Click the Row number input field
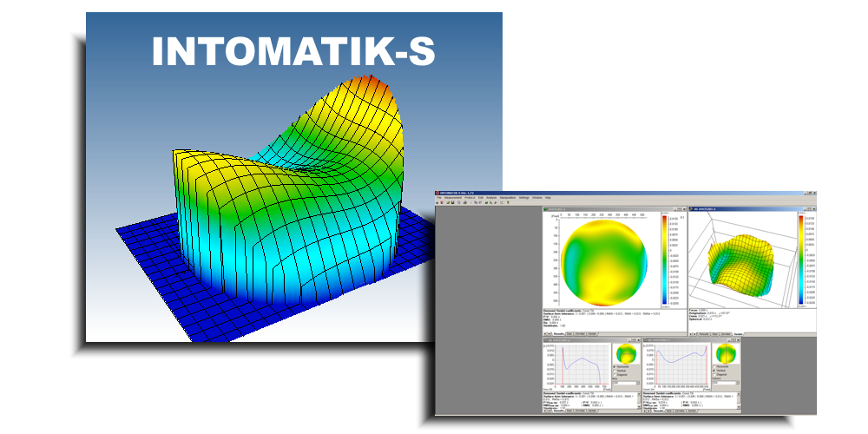The image size is (868, 434). point(624,383)
